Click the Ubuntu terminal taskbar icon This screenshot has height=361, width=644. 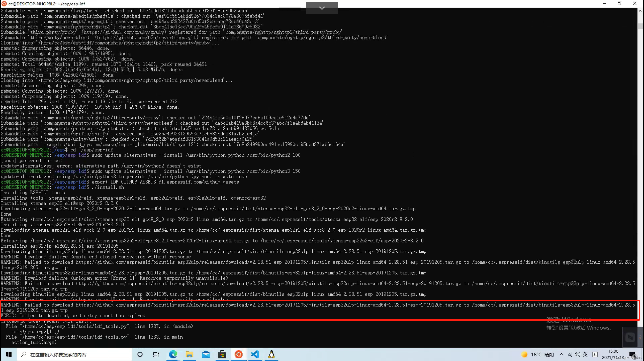click(239, 354)
